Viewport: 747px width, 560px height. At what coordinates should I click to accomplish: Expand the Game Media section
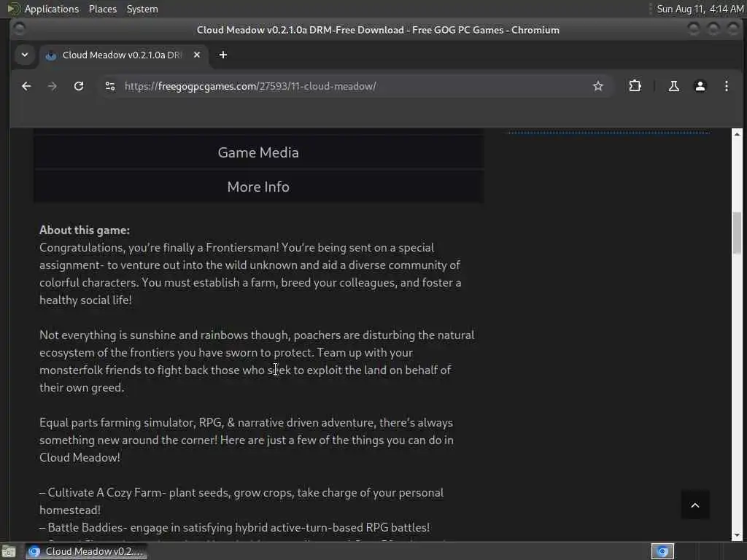click(x=258, y=152)
